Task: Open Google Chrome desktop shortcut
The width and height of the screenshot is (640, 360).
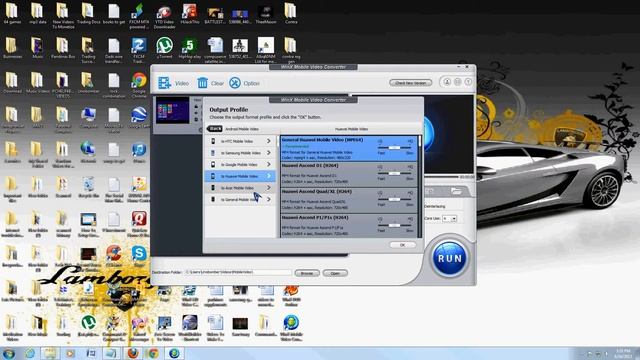Action: pos(139,84)
